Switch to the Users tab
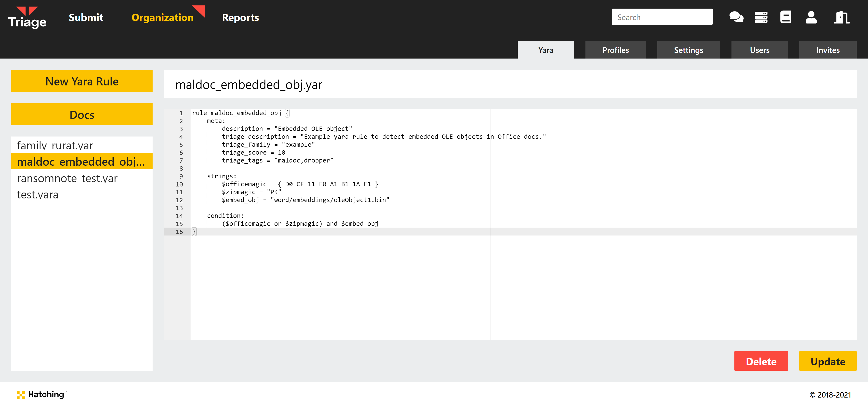Viewport: 868px width, 405px height. pos(759,50)
